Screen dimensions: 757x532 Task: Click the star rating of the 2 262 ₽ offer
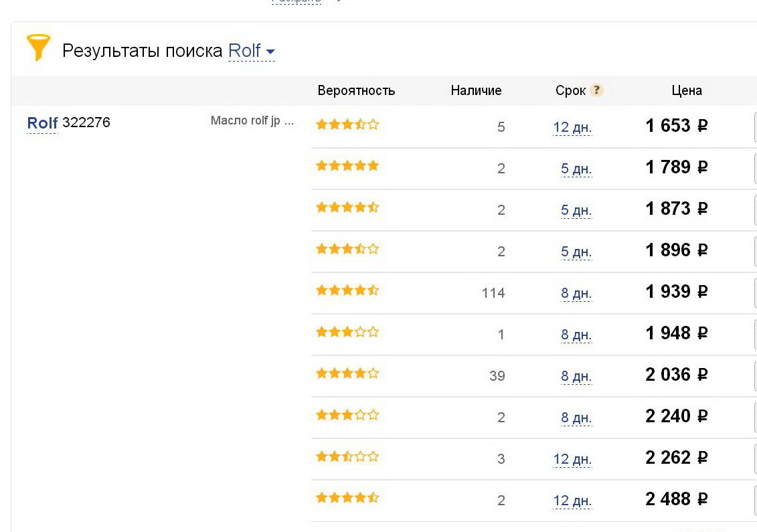347,456
